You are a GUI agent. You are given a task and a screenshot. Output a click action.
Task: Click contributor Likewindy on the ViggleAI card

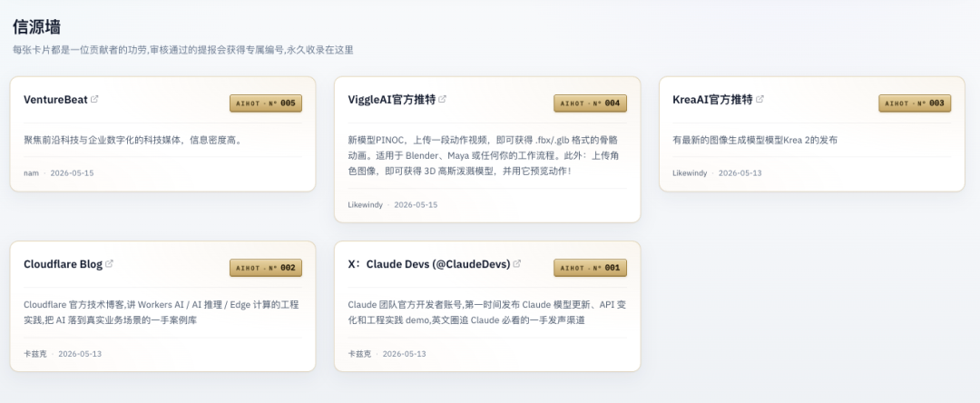pyautogui.click(x=365, y=205)
